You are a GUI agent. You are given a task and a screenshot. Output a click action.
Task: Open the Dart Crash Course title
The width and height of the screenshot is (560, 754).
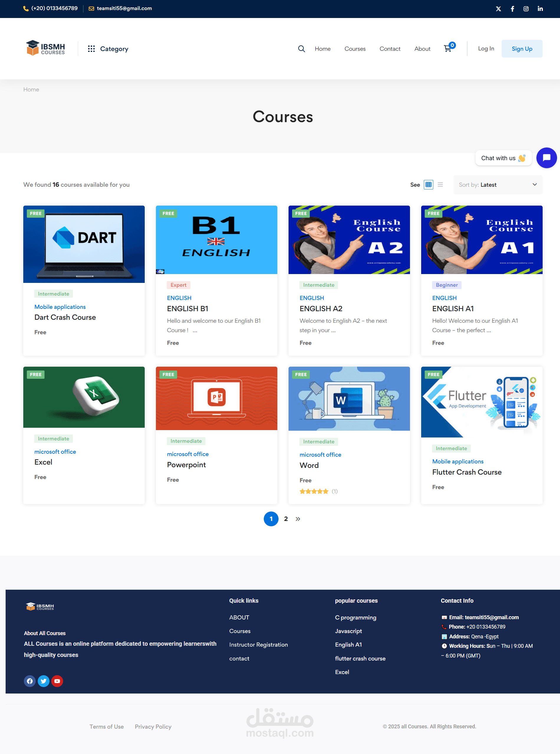[x=65, y=317]
